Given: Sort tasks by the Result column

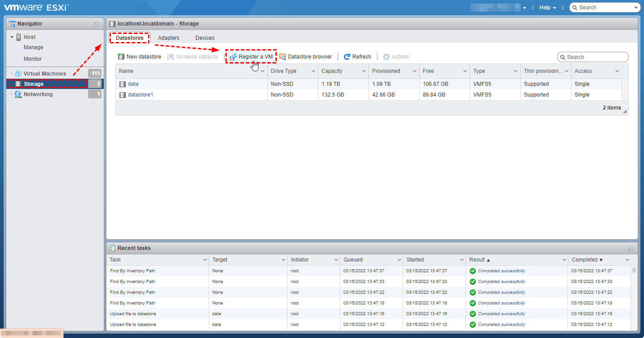Looking at the screenshot, I should point(477,260).
